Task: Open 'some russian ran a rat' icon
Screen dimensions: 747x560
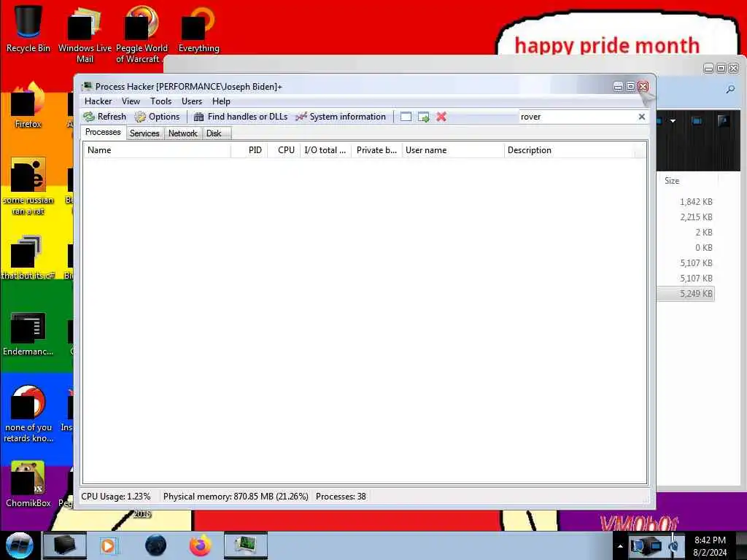Action: pyautogui.click(x=28, y=186)
